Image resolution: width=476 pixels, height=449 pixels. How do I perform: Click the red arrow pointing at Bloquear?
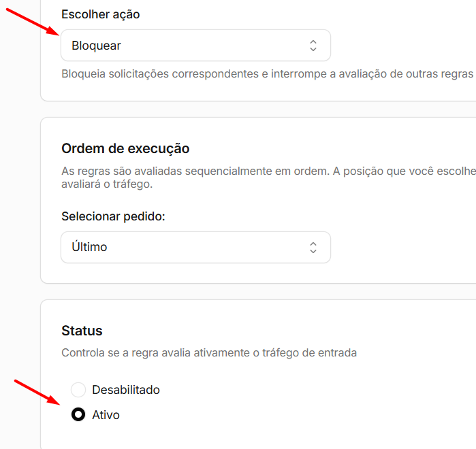click(x=33, y=22)
